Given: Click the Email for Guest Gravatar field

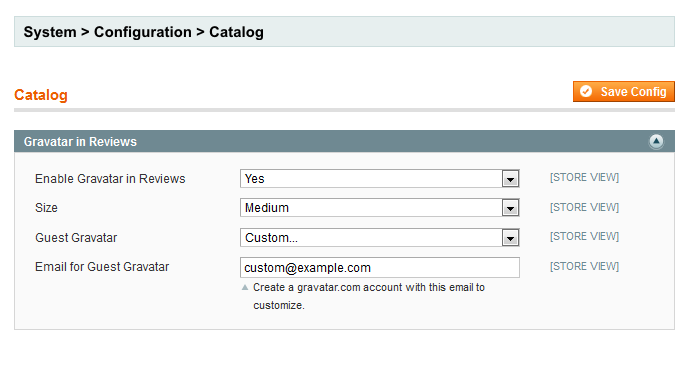Looking at the screenshot, I should 380,267.
